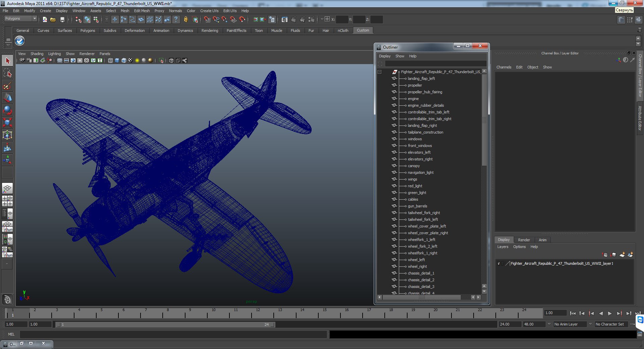Click play forwards button
The image size is (644, 349).
tap(610, 313)
